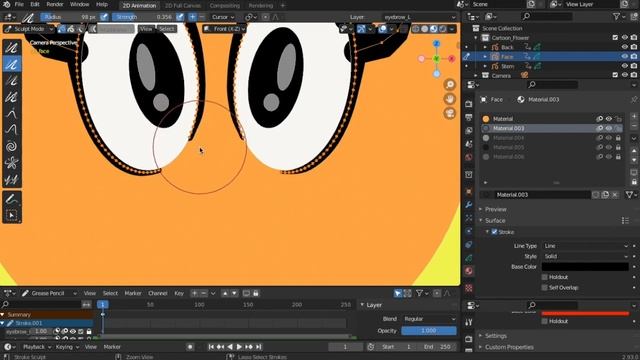Move material slot up
Screen dimensions: 640x360
pyautogui.click(x=634, y=150)
